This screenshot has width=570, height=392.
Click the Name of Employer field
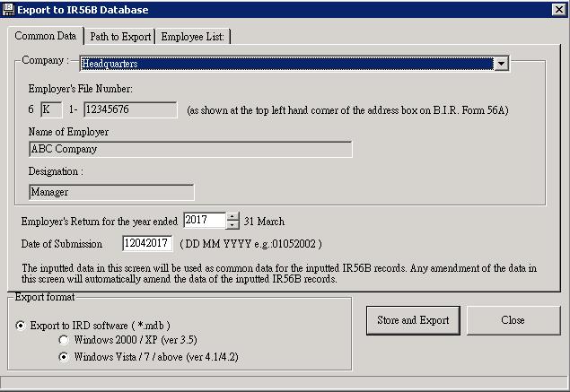point(190,149)
